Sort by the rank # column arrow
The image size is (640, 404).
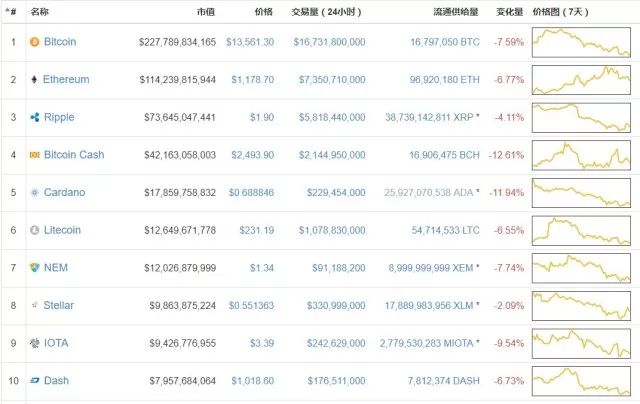[x=12, y=12]
